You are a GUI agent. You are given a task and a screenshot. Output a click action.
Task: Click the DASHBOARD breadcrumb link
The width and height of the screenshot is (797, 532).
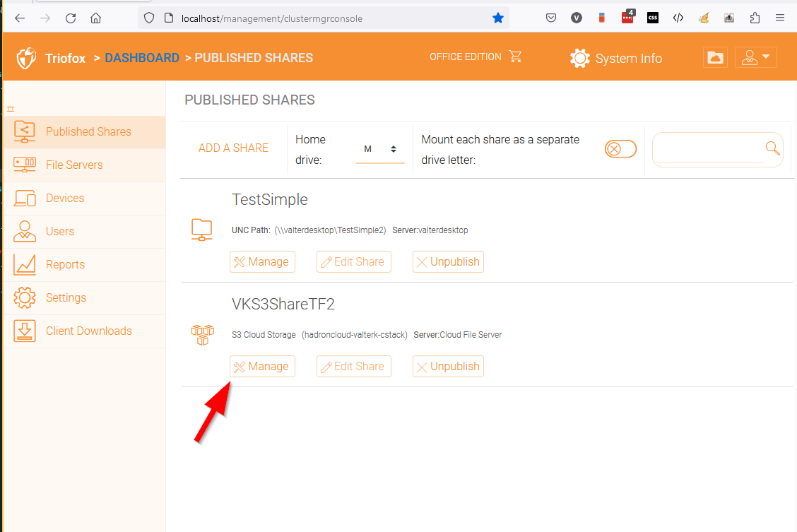(x=142, y=58)
